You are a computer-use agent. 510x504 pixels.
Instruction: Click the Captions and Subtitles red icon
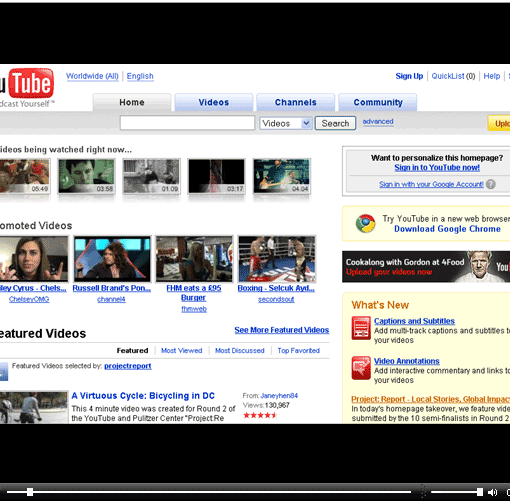click(x=361, y=328)
